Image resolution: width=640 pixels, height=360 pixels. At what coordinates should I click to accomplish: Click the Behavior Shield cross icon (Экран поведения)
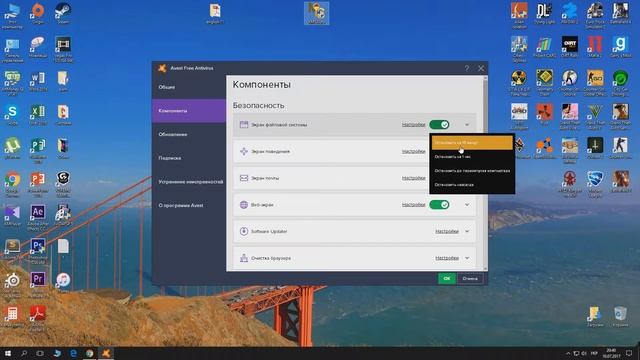pyautogui.click(x=244, y=151)
